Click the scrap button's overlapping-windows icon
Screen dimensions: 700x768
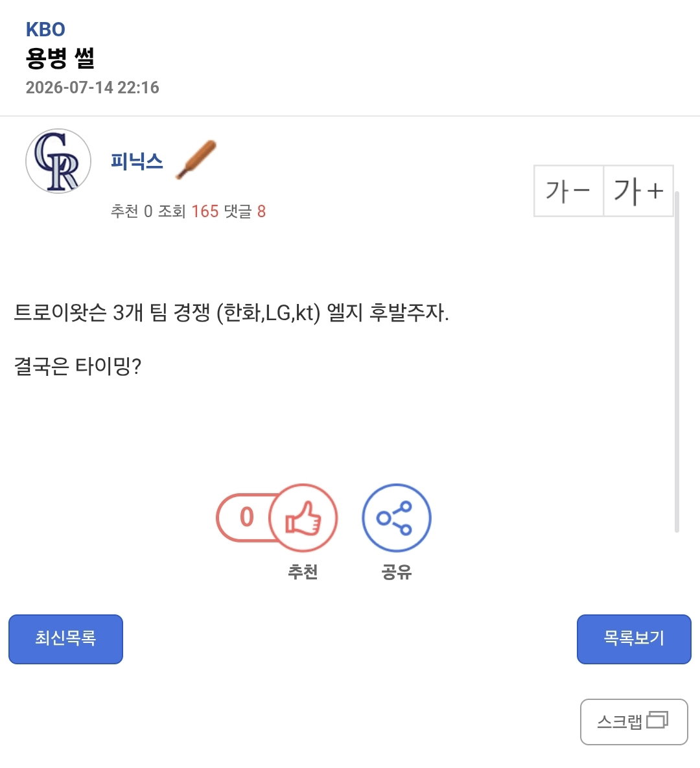point(657,720)
